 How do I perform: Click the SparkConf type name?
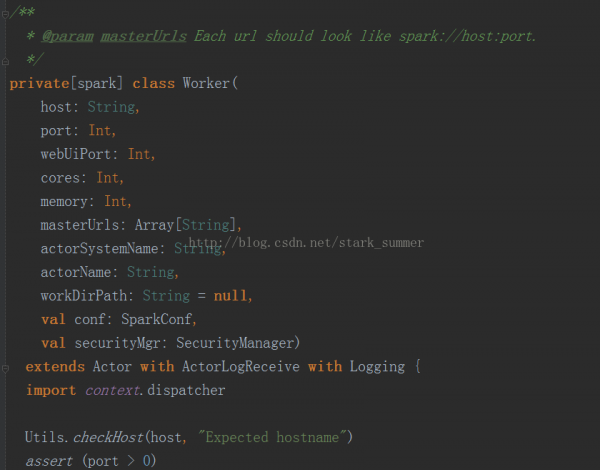click(157, 319)
